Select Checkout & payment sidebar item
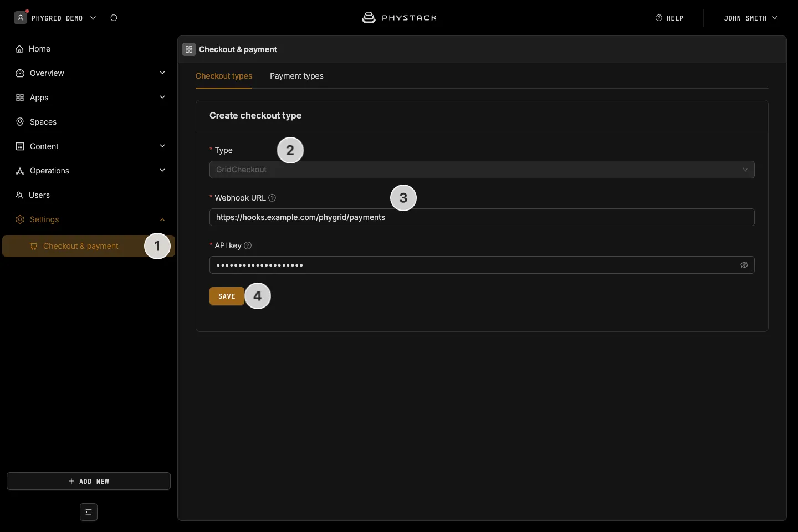The width and height of the screenshot is (798, 532). coord(89,246)
